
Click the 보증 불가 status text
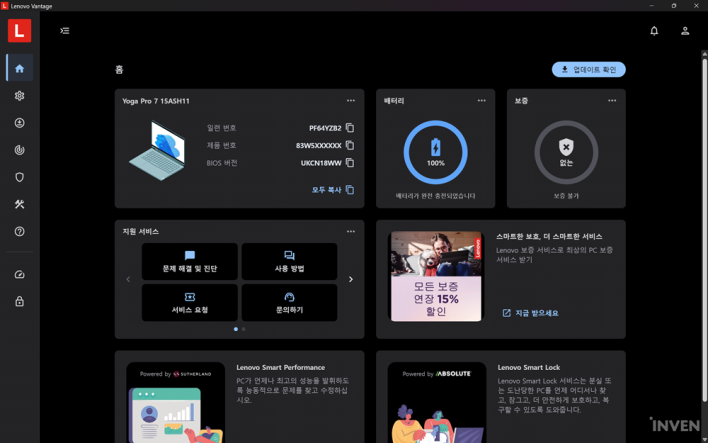tap(566, 196)
